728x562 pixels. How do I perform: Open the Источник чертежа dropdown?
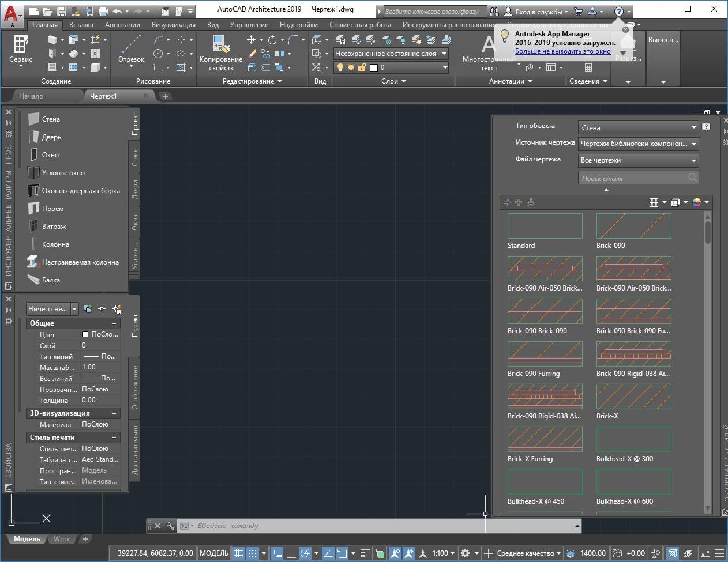(x=638, y=144)
